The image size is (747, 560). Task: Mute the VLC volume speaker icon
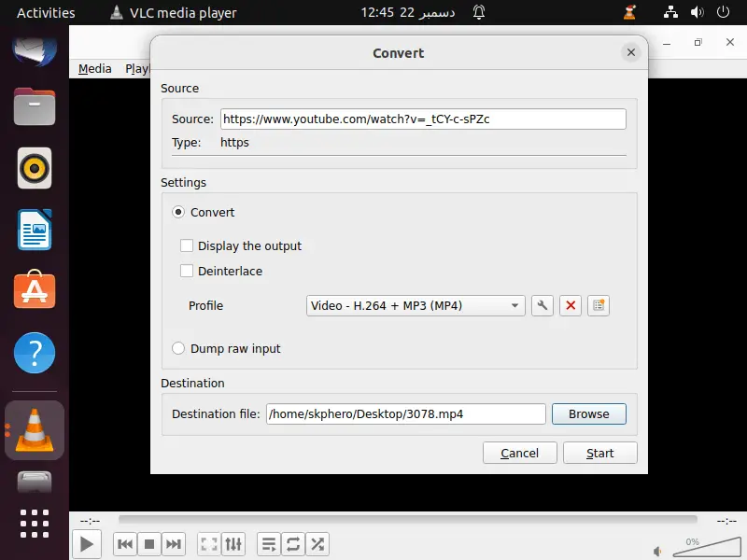click(657, 552)
